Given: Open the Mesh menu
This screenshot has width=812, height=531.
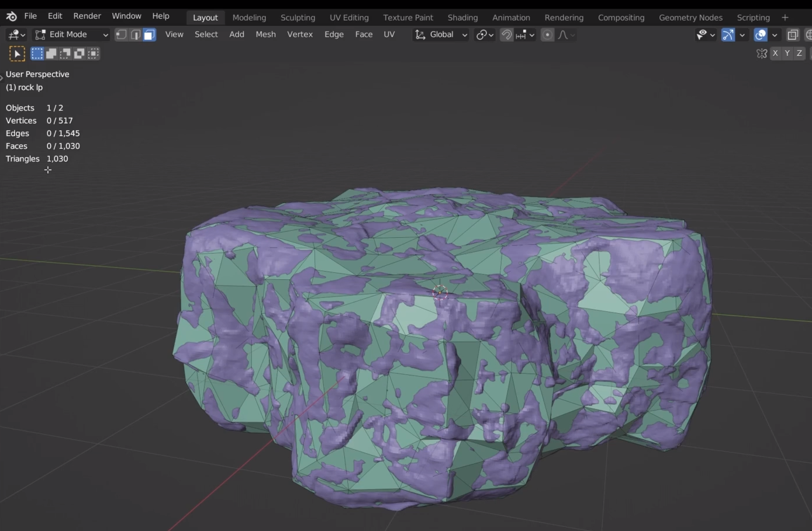Looking at the screenshot, I should coord(265,34).
